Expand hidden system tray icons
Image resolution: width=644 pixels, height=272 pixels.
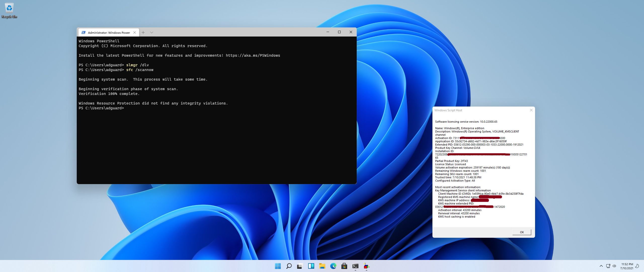click(x=601, y=266)
